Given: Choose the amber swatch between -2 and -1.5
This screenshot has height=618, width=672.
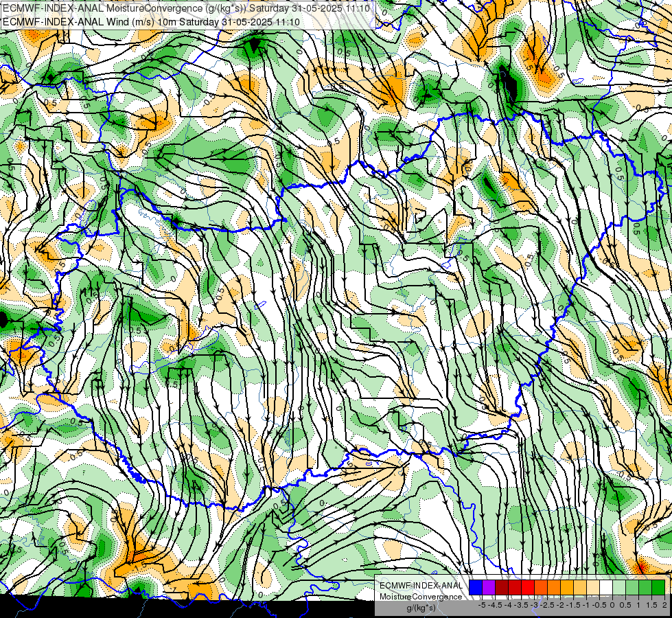Looking at the screenshot, I should 567,588.
